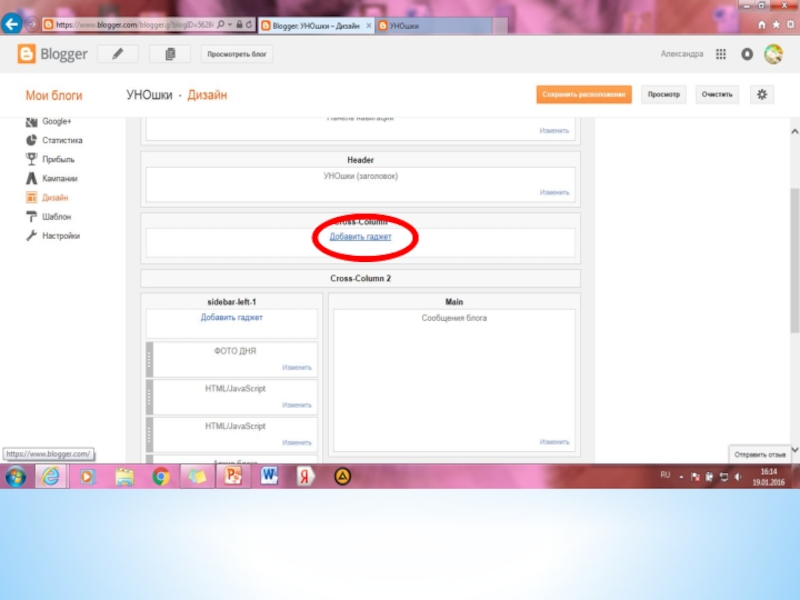Switch to the УНОшки browser tab

click(404, 22)
